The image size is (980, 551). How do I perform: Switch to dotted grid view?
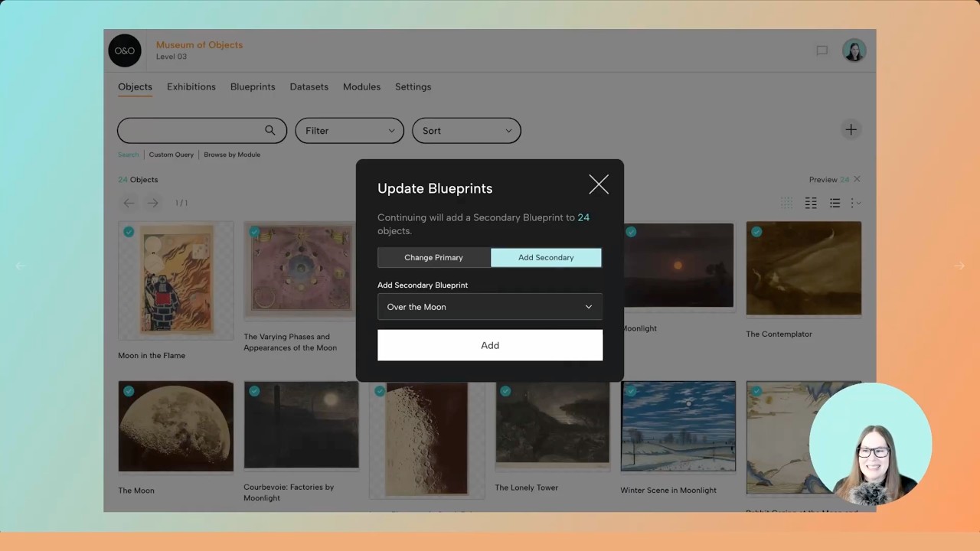[786, 203]
